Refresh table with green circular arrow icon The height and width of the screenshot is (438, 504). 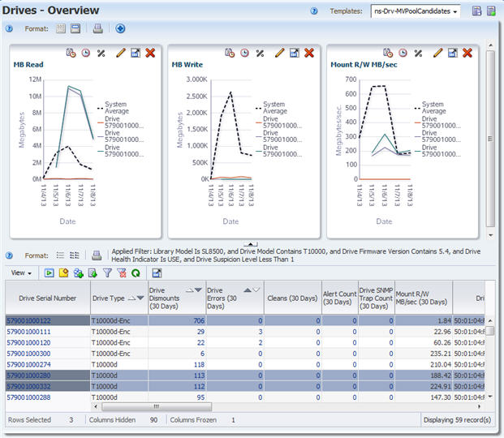(135, 273)
